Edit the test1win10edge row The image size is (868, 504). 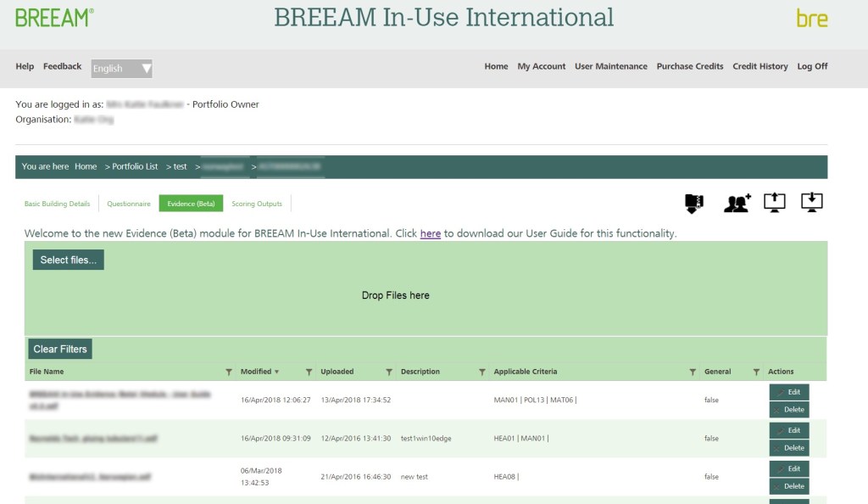(789, 430)
